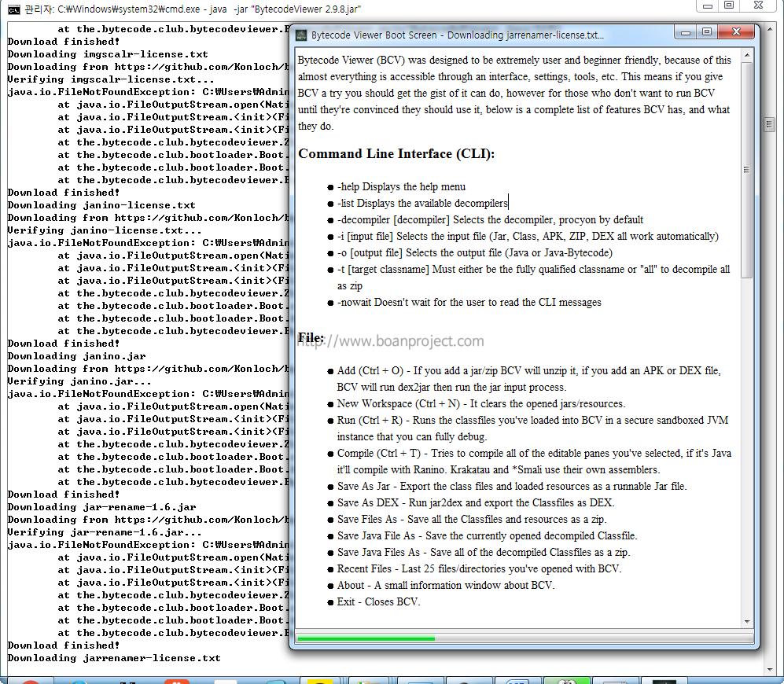Close the cmd.exe console window
784x684 pixels.
pos(759,6)
